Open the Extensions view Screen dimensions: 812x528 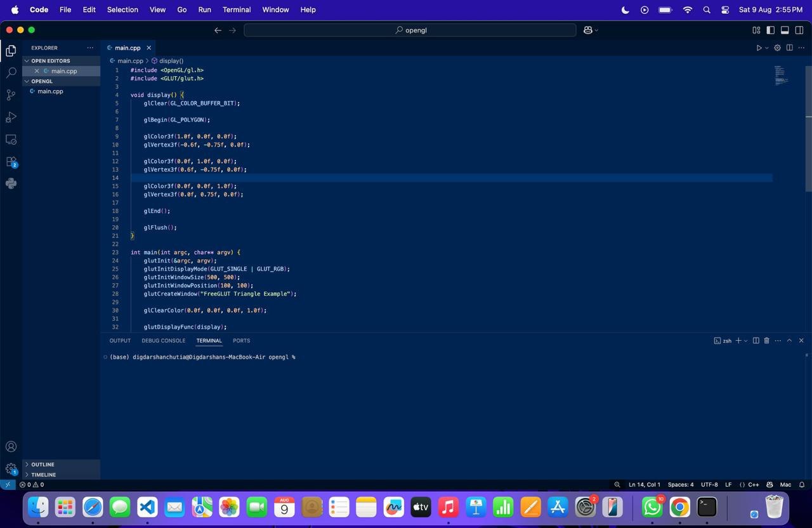tap(11, 162)
